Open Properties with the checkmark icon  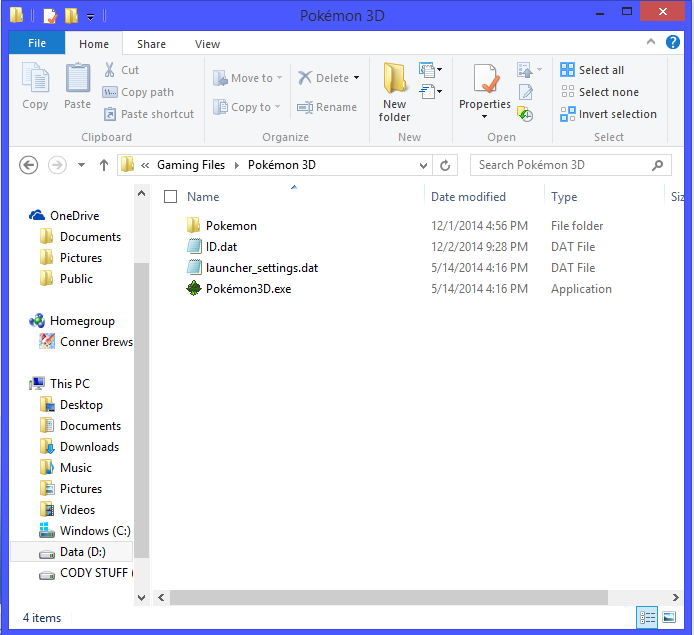tap(485, 80)
